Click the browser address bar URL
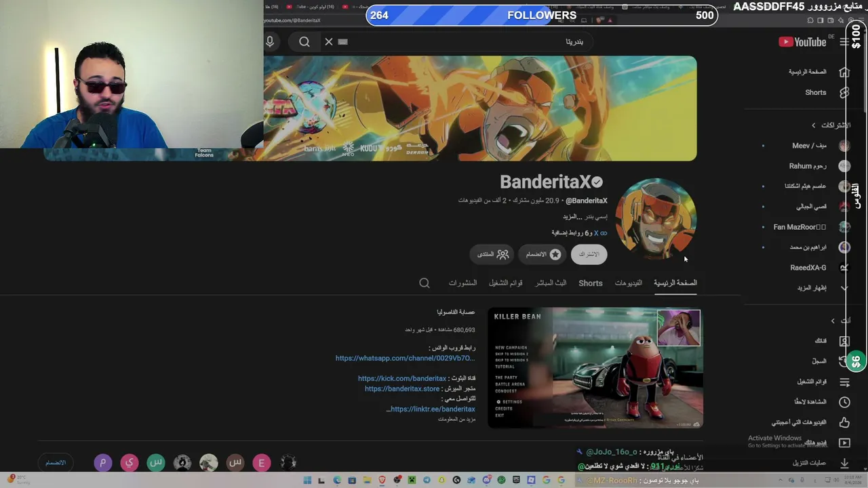This screenshot has width=868, height=488. click(x=292, y=21)
